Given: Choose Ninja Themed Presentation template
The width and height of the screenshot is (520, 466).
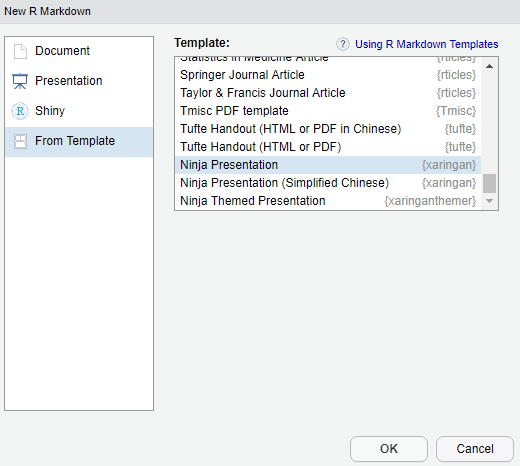Looking at the screenshot, I should [x=328, y=201].
